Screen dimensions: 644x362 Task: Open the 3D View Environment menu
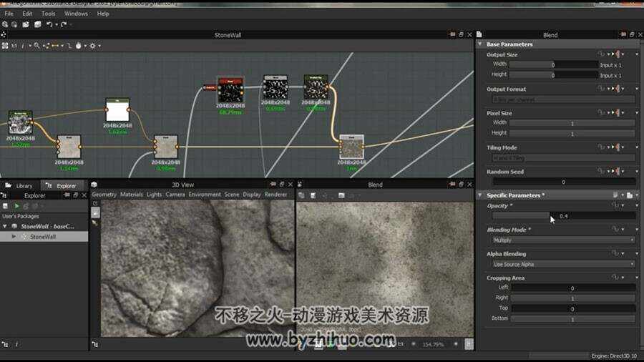205,195
